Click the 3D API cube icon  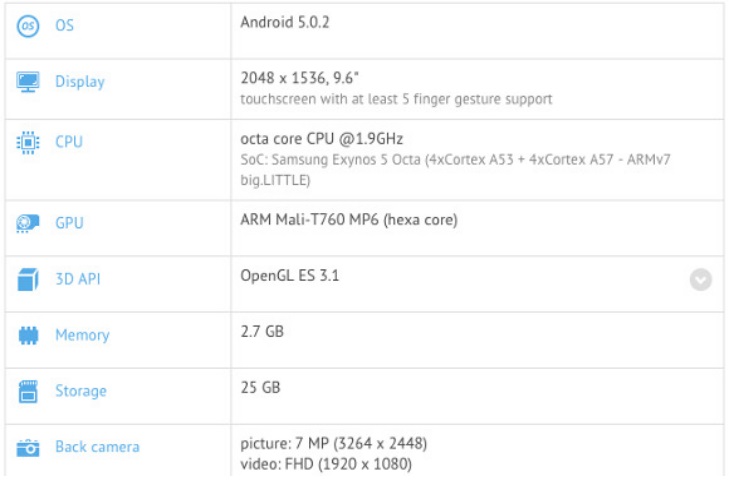tap(29, 281)
